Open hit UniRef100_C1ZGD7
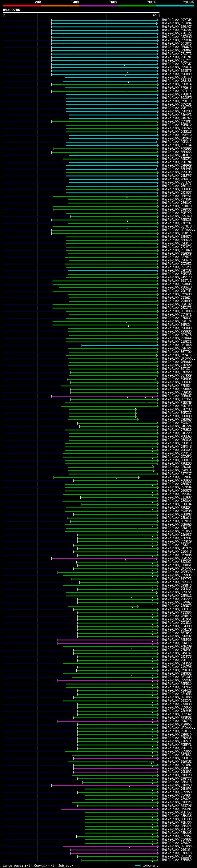This screenshot has height=868, width=197. (x=177, y=497)
